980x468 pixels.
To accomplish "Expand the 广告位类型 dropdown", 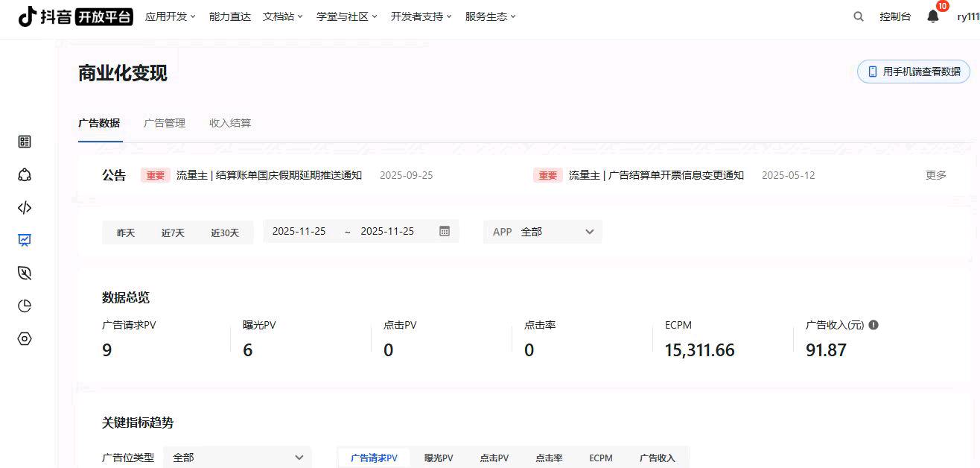I will pyautogui.click(x=237, y=457).
